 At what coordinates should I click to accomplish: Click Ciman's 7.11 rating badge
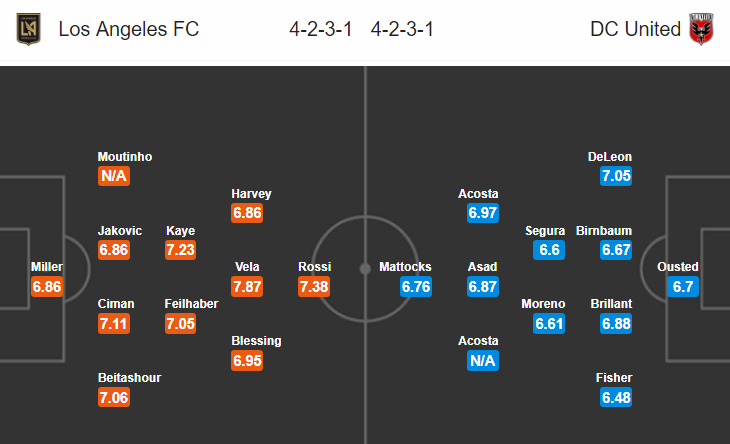[114, 323]
